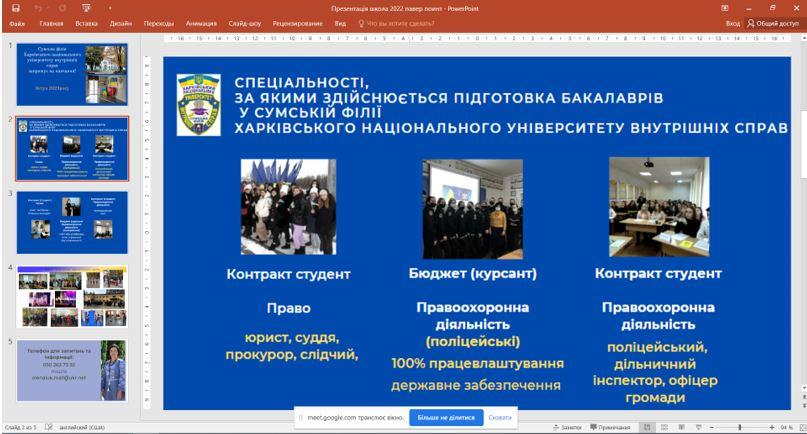This screenshot has width=807, height=434.
Task: Click the 'Слайд 2 из 5' status indicator
Action: click(21, 427)
